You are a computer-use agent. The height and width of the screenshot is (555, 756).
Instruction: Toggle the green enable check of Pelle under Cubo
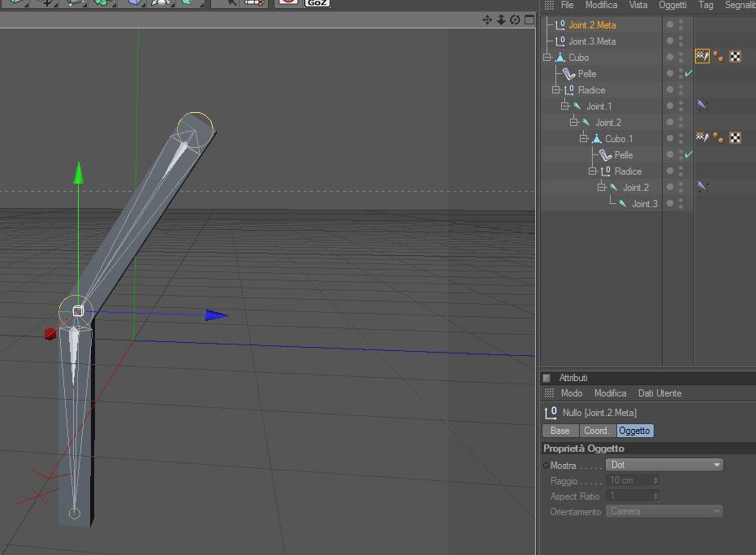coord(689,73)
